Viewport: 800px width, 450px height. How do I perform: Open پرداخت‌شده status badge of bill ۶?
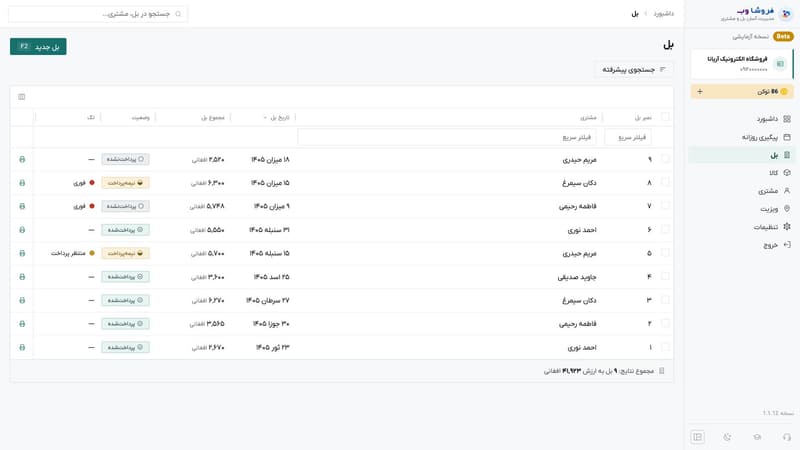click(125, 230)
